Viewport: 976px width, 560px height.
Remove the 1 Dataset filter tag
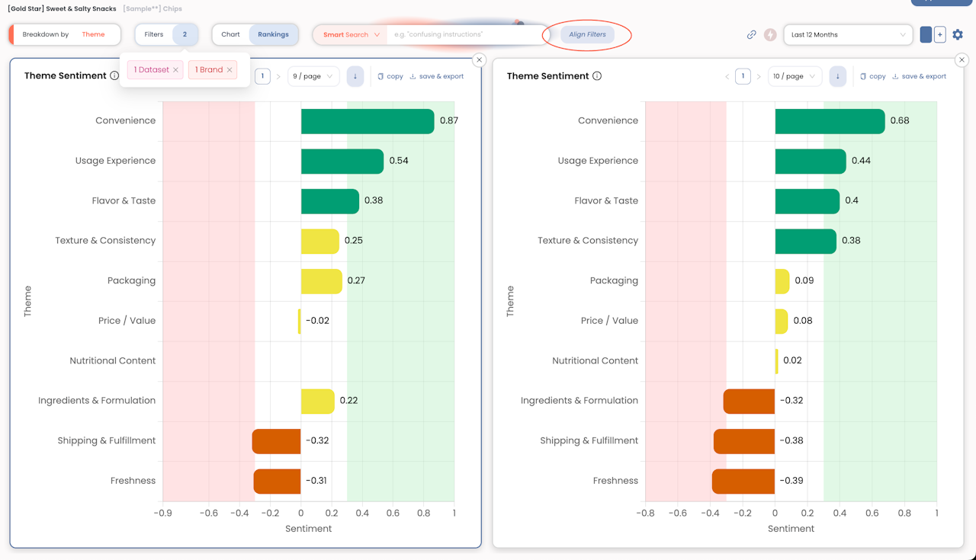175,70
